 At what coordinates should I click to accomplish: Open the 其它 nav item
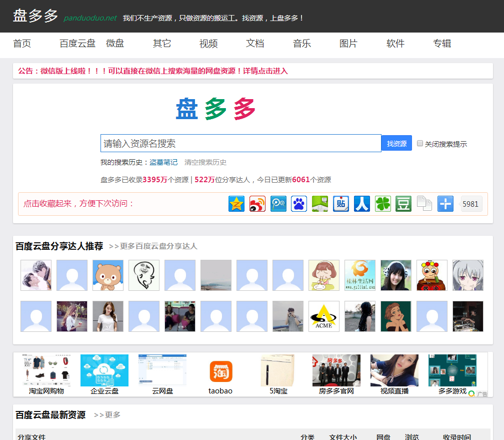(x=161, y=44)
